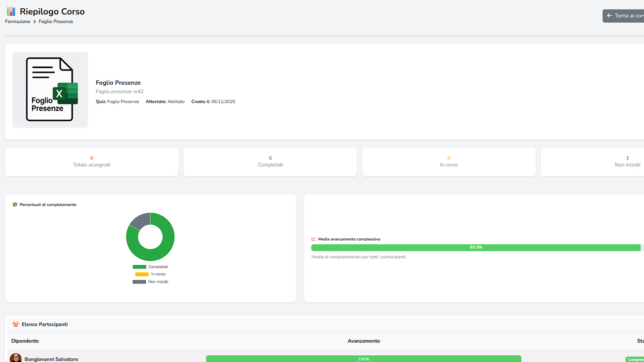Open the Foglio Presenze Excel document thumbnail
Screen dimensions: 644x362
(50, 89)
